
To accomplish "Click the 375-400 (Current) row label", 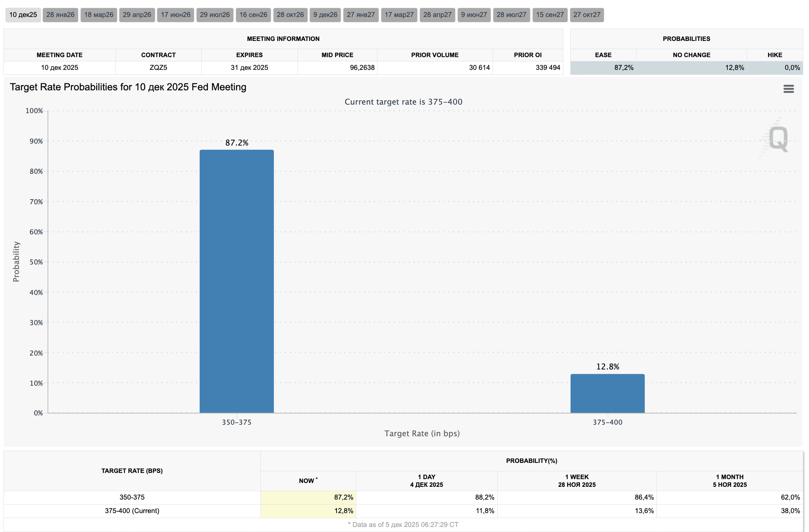I will pyautogui.click(x=132, y=511).
